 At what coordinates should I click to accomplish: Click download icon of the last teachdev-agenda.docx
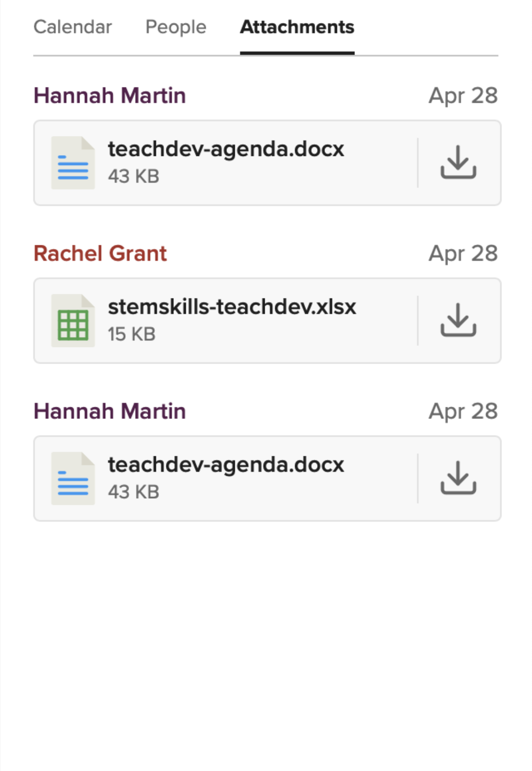[x=458, y=478]
